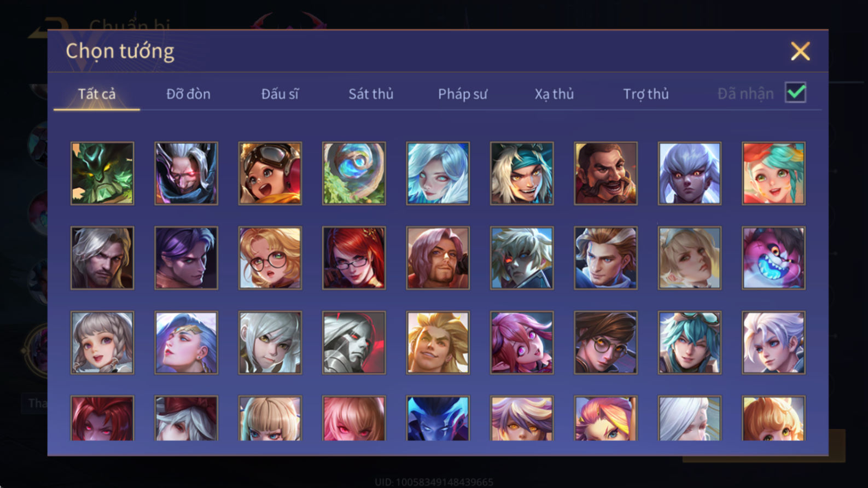Show the Pháp sư hero category

[462, 94]
